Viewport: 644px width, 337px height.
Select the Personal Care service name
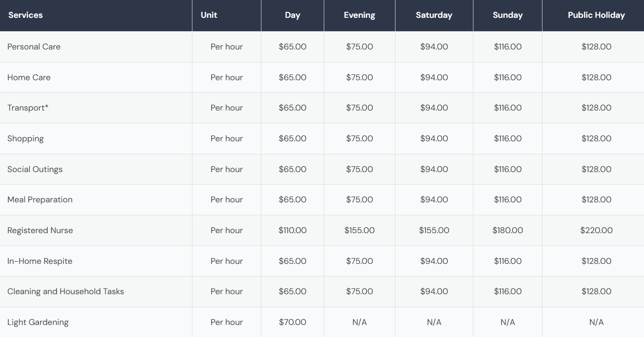tap(34, 47)
